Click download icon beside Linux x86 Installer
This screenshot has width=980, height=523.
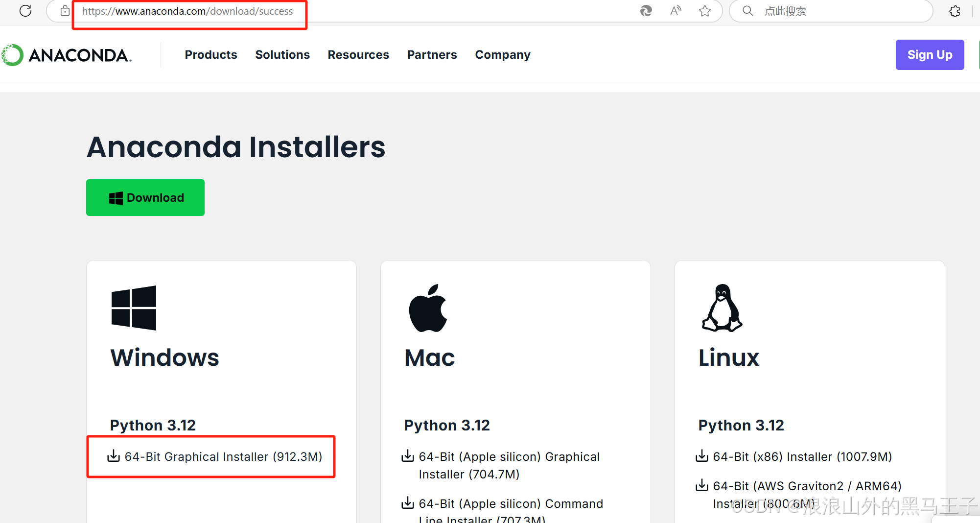click(702, 456)
